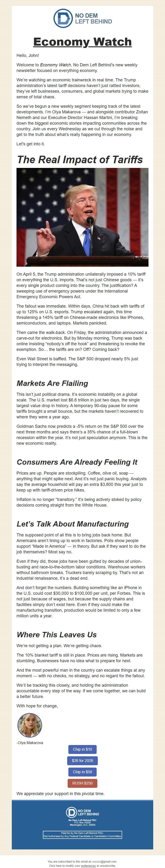This screenshot has width=165, height=868.
Task: Click the Paid for by disclaimer box
Action: point(82,835)
